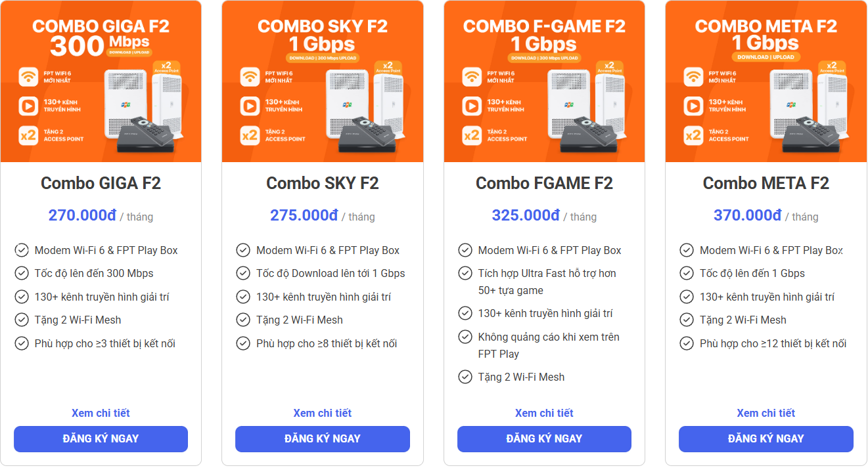This screenshot has height=468, width=868.
Task: Click checkmark beside 'Phù hợp cho ≥8 thiết bị'
Action: click(x=244, y=343)
